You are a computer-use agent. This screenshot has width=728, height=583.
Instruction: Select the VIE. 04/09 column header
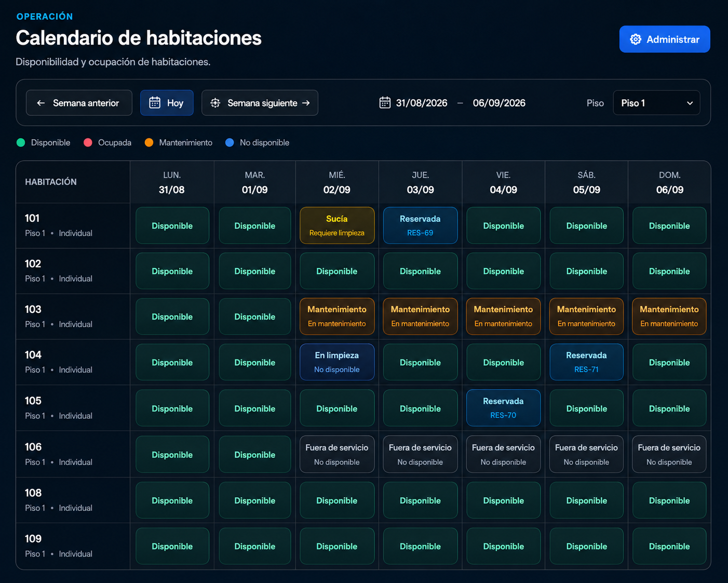point(504,182)
